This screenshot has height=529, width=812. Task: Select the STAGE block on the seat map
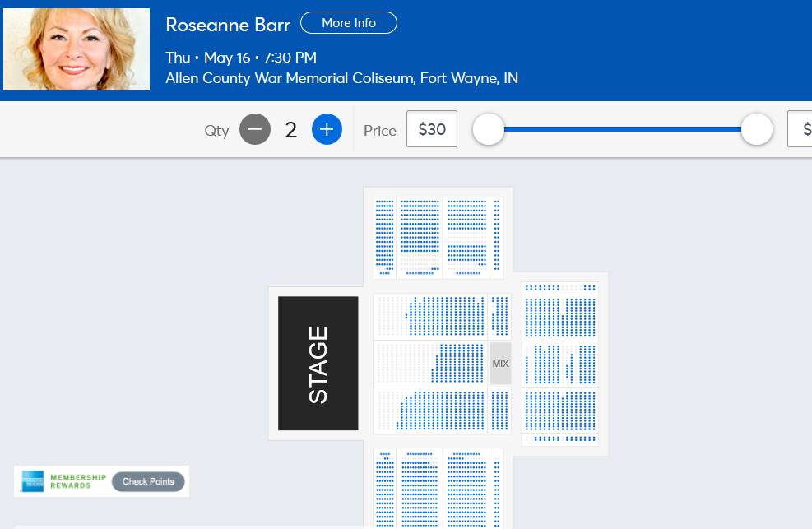coord(318,363)
